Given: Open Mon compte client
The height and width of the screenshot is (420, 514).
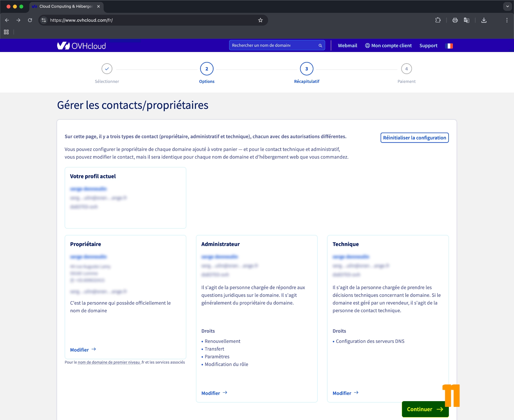Looking at the screenshot, I should (x=388, y=46).
